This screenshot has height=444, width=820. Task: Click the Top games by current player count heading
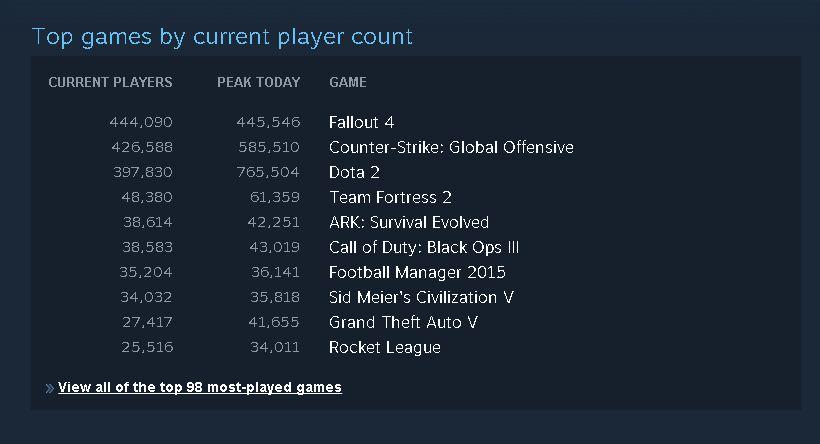tap(222, 37)
